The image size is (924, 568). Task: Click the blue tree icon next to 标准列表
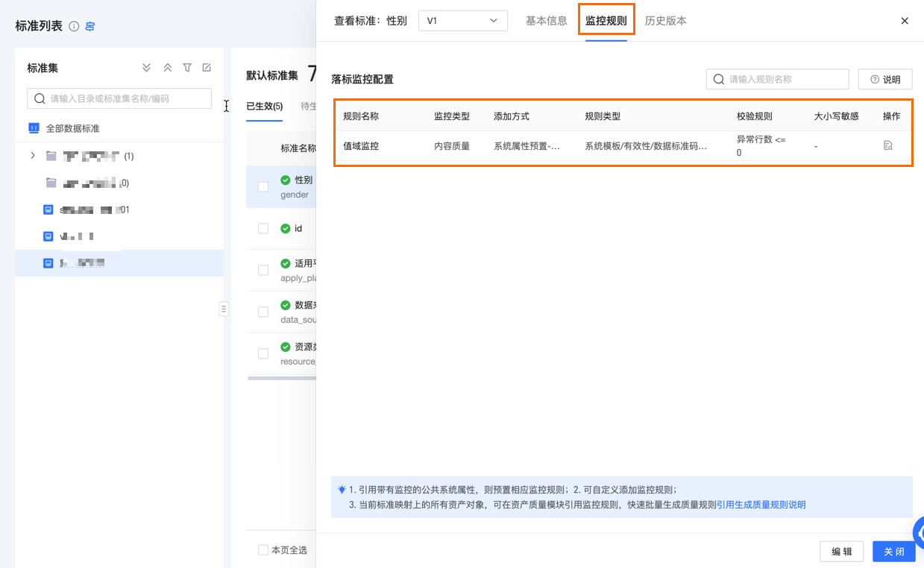pyautogui.click(x=90, y=26)
